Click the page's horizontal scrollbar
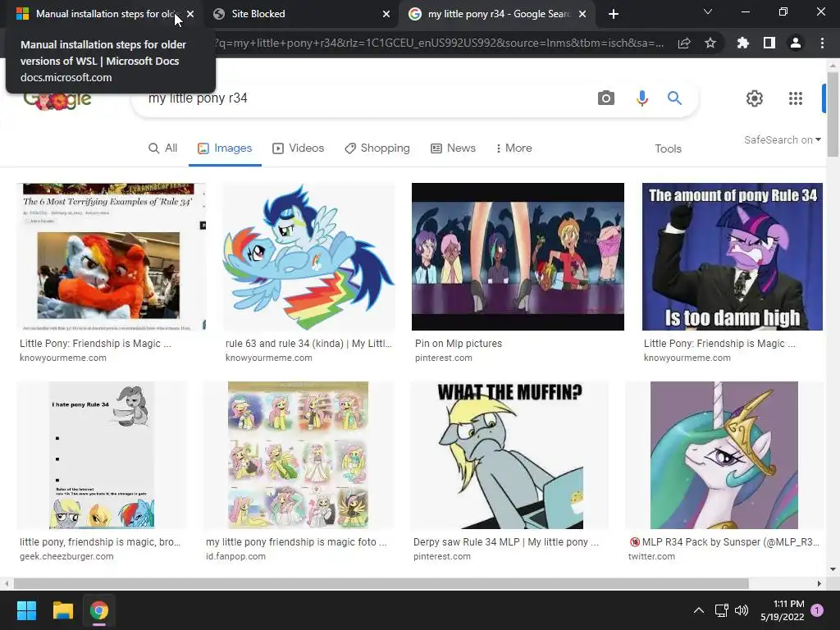The height and width of the screenshot is (630, 840). point(381,583)
